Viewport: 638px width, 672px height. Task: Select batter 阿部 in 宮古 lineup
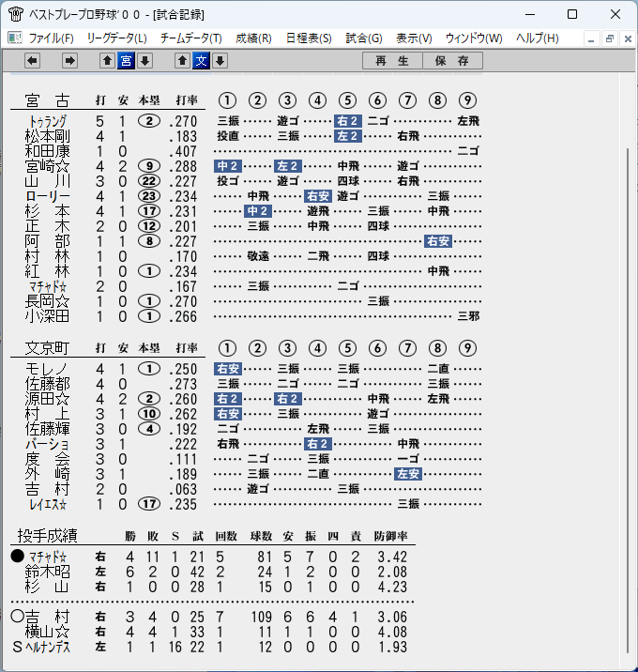click(47, 241)
